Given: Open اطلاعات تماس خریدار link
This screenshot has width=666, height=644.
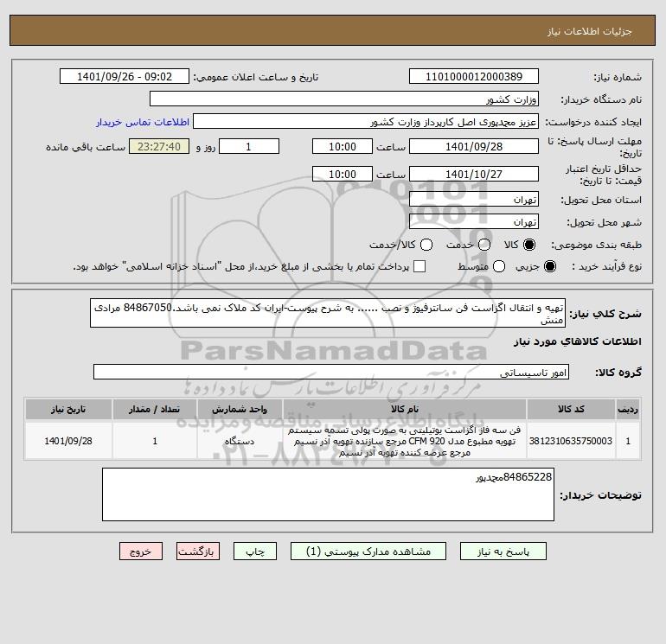Looking at the screenshot, I should pos(143,122).
